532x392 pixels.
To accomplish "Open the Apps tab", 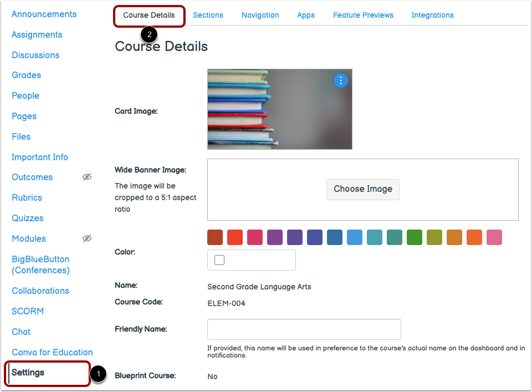I will click(306, 15).
